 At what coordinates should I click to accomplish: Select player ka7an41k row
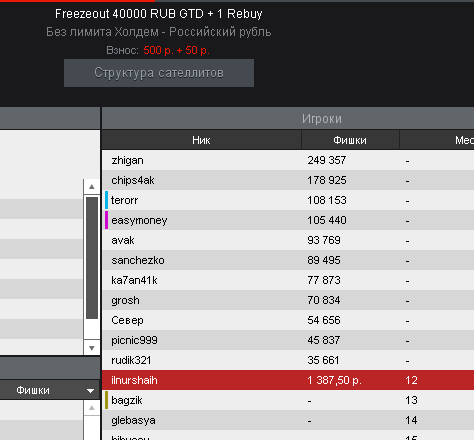tap(288, 280)
